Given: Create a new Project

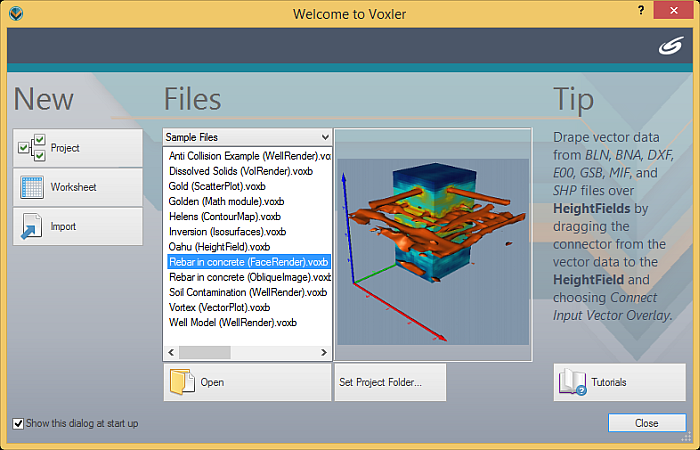Looking at the screenshot, I should [x=78, y=148].
